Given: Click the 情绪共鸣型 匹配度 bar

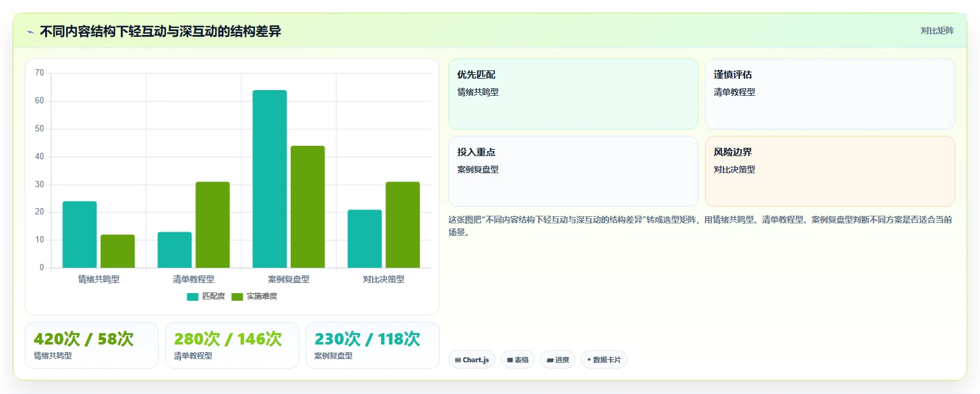Looking at the screenshot, I should tap(79, 235).
